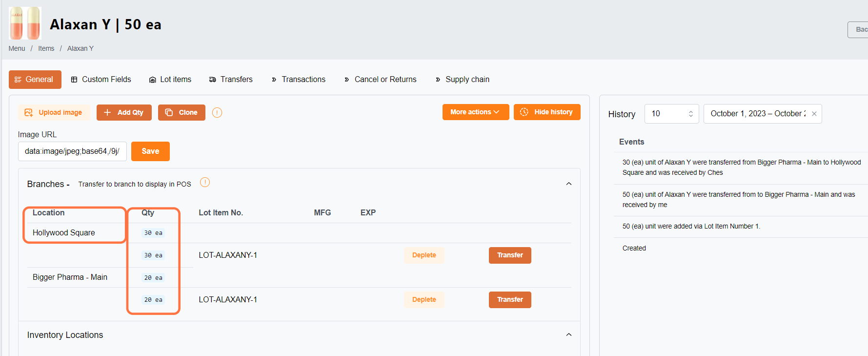Viewport: 868px width, 356px height.
Task: Deplete the Bigger Pharma 20 ea lot
Action: 424,300
